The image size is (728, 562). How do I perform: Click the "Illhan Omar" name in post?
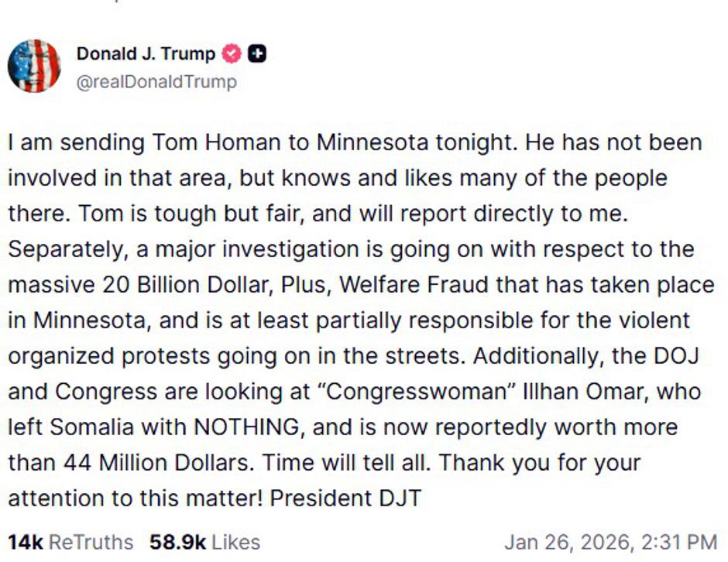(587, 392)
